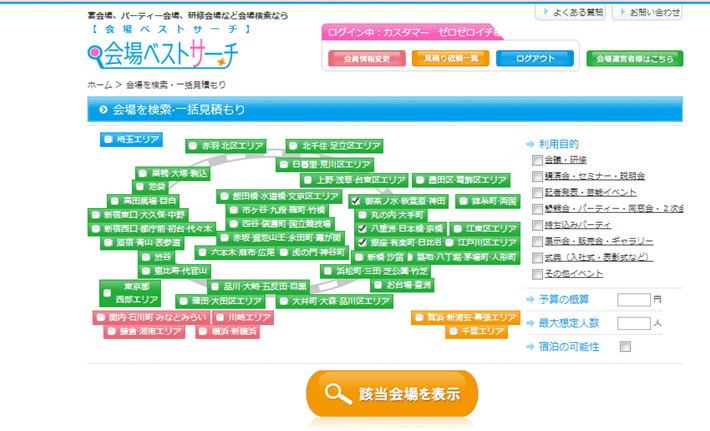Check the 新宿東口·大久保·中野 checkbox

pos(96,215)
